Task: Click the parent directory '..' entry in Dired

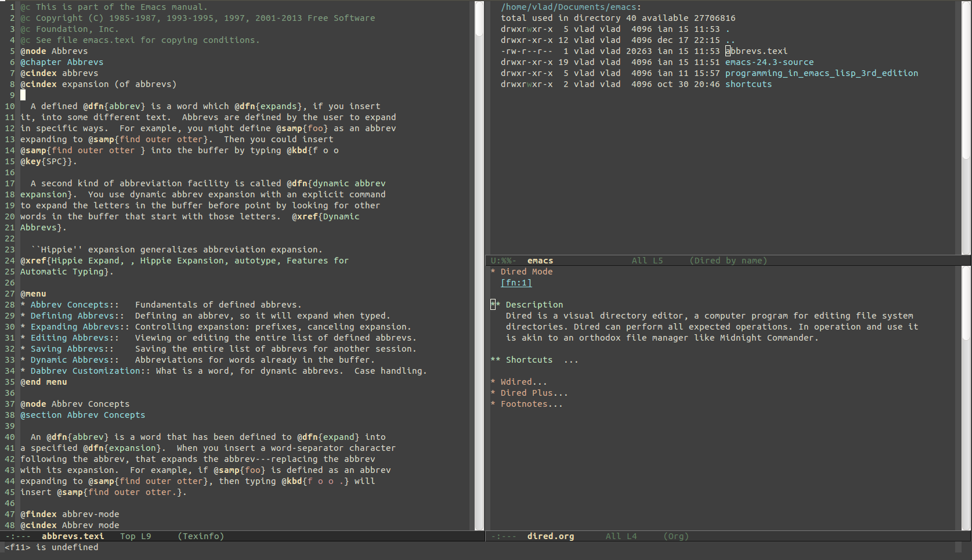Action: click(x=730, y=40)
